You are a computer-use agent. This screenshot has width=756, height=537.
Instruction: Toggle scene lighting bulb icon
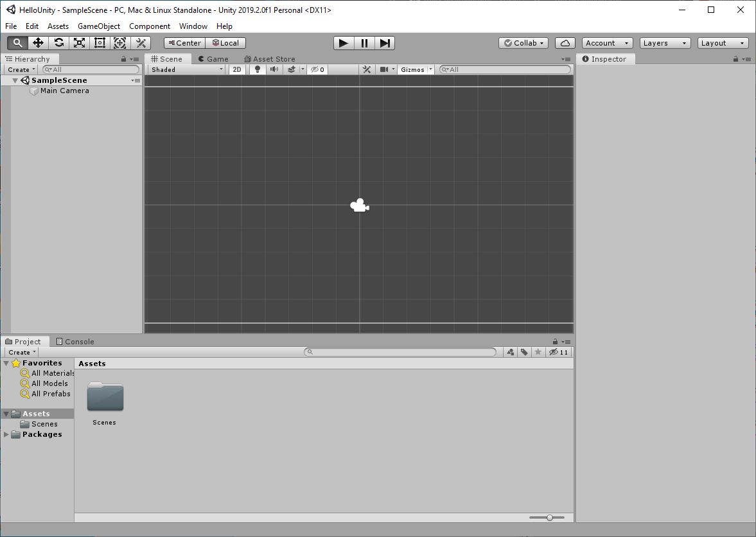[x=258, y=69]
